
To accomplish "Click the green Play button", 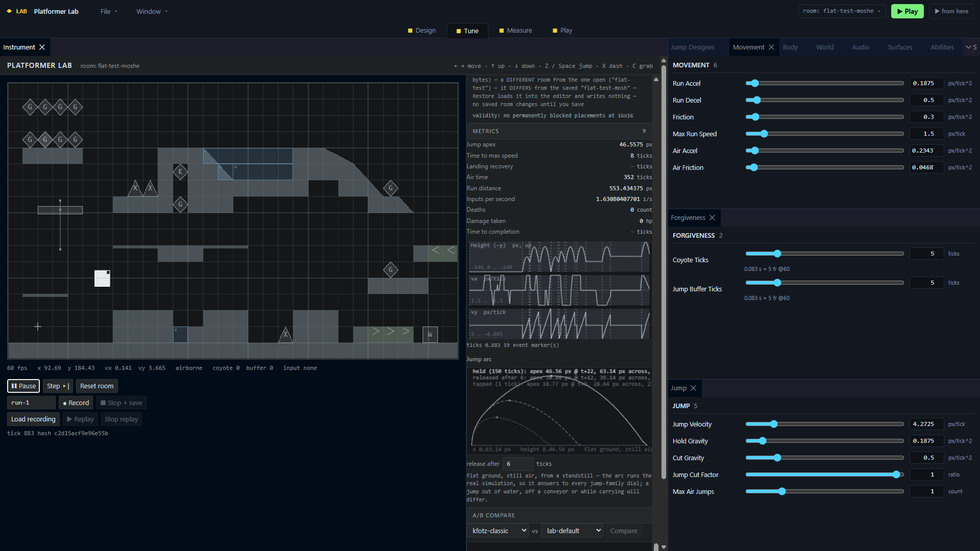I will [907, 11].
